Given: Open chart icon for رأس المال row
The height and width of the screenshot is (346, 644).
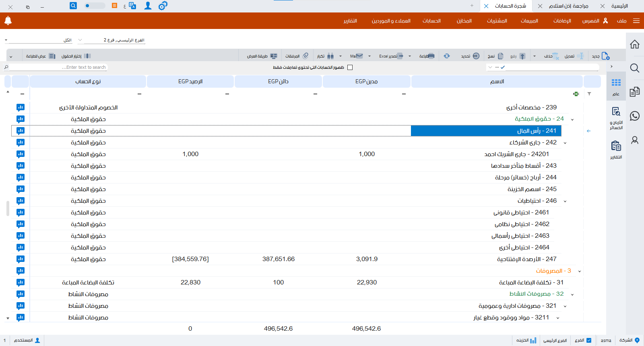Looking at the screenshot, I should 21,131.
